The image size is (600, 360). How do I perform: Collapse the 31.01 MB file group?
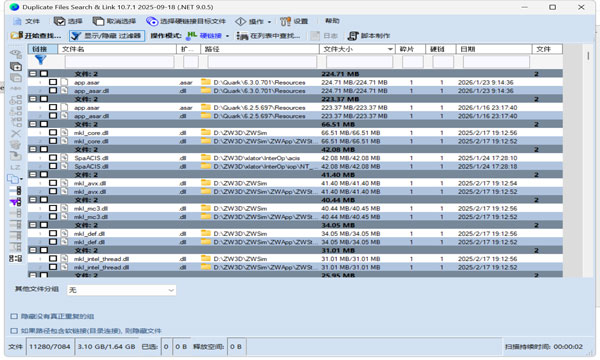pyautogui.click(x=33, y=250)
